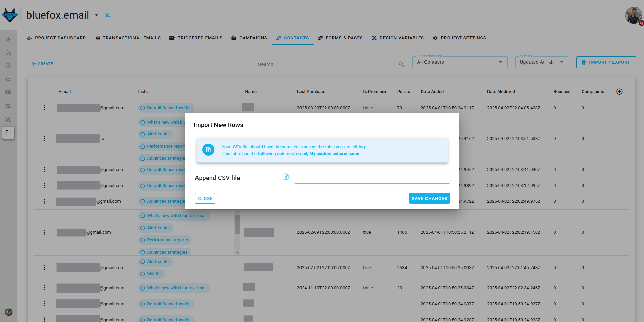
Task: Add a column with the plus icon
Action: click(619, 92)
